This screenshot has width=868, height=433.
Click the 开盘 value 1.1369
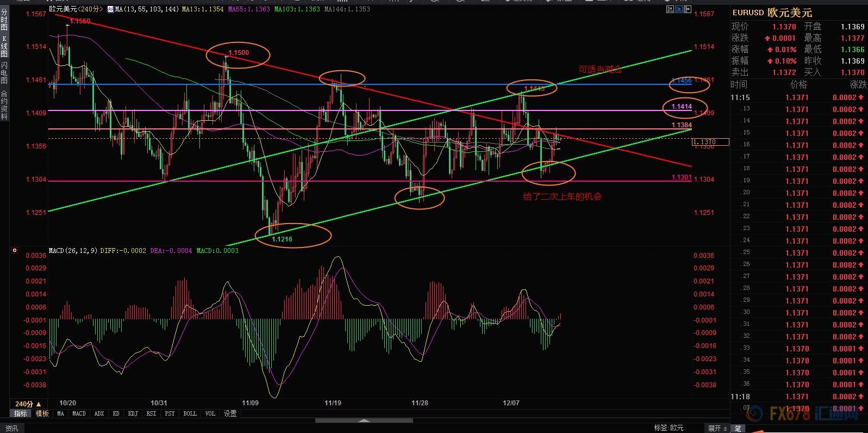(x=852, y=27)
